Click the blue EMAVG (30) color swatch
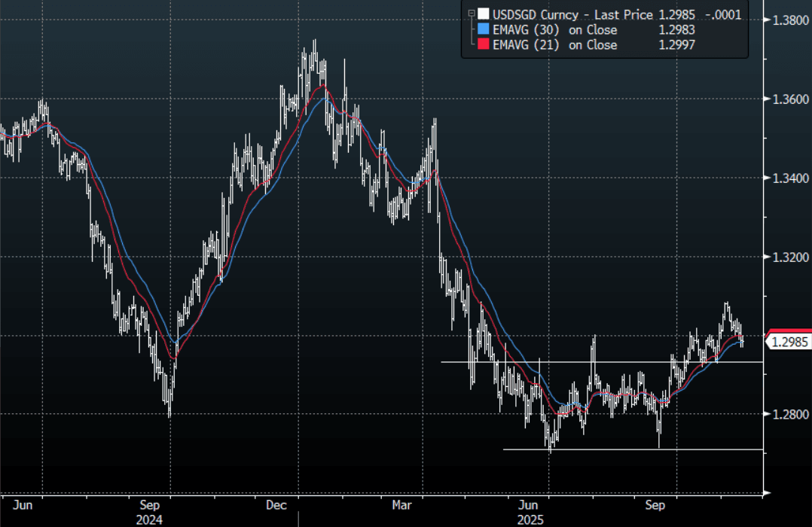The height and width of the screenshot is (527, 812). 482,30
